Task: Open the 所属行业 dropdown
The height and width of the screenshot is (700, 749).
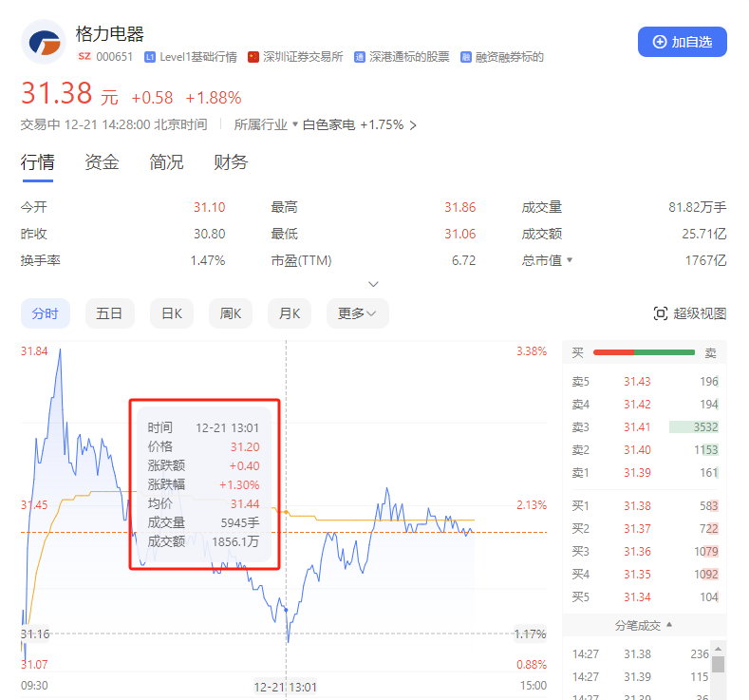Action: point(266,124)
